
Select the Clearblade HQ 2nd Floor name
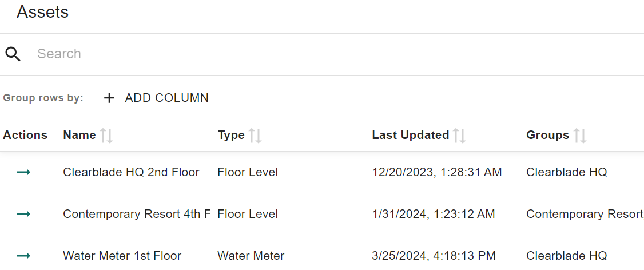tap(131, 172)
